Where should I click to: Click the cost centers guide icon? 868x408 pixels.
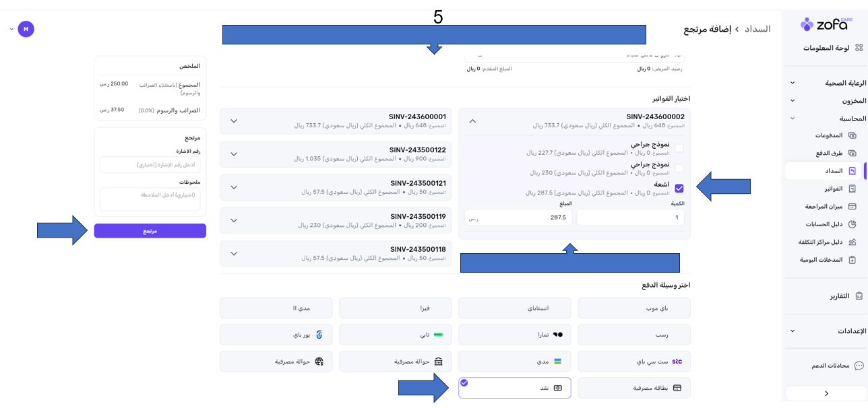(852, 242)
